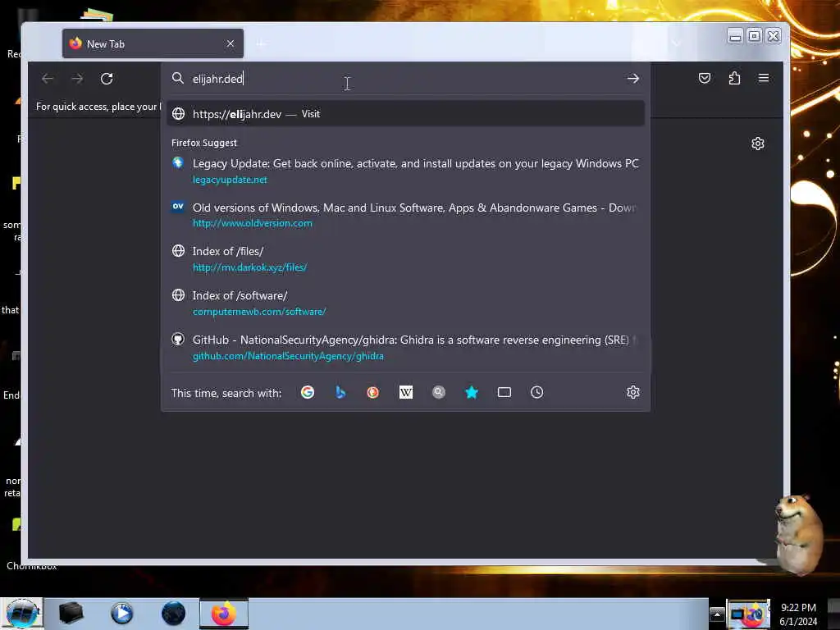
Task: Search with Google this time
Action: pos(308,392)
